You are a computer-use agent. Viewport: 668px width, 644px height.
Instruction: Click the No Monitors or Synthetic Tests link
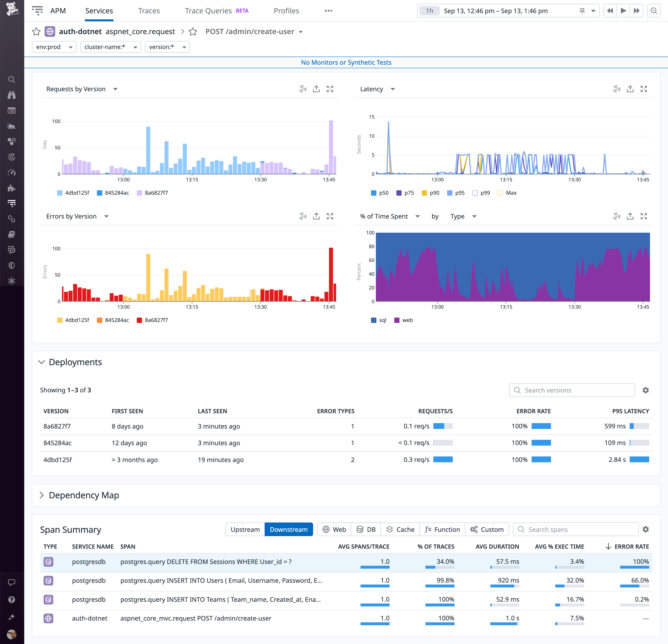coord(346,62)
